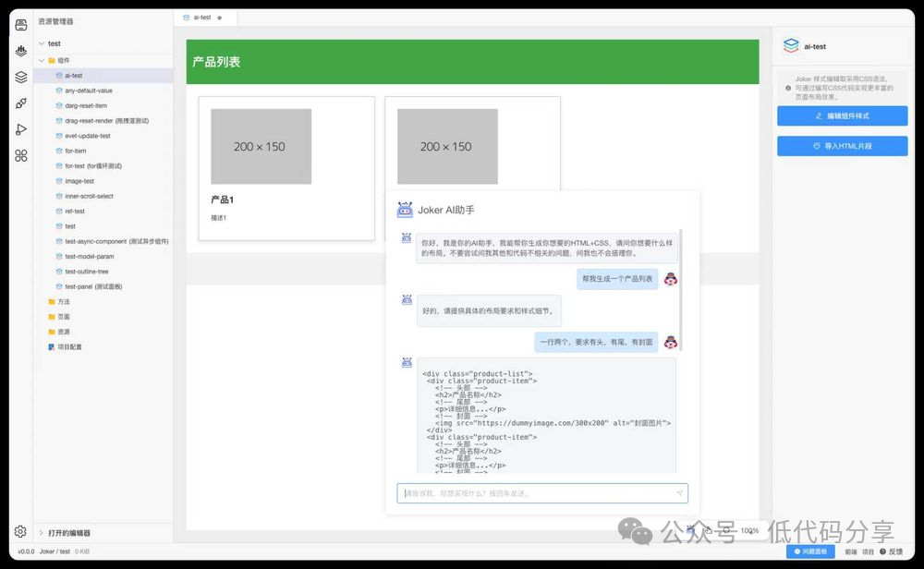Click the chat conversation vertical scrollbar
This screenshot has height=569, width=924.
pyautogui.click(x=681, y=289)
